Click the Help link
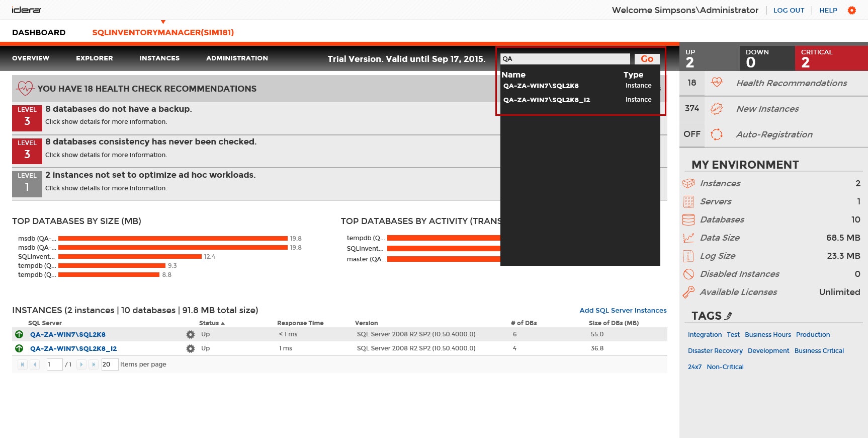 coord(828,10)
